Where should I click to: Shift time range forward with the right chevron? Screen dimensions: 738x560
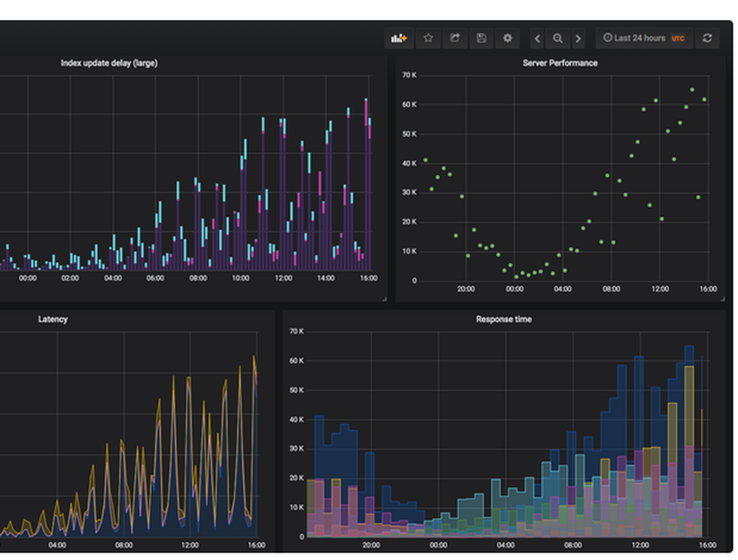click(579, 38)
